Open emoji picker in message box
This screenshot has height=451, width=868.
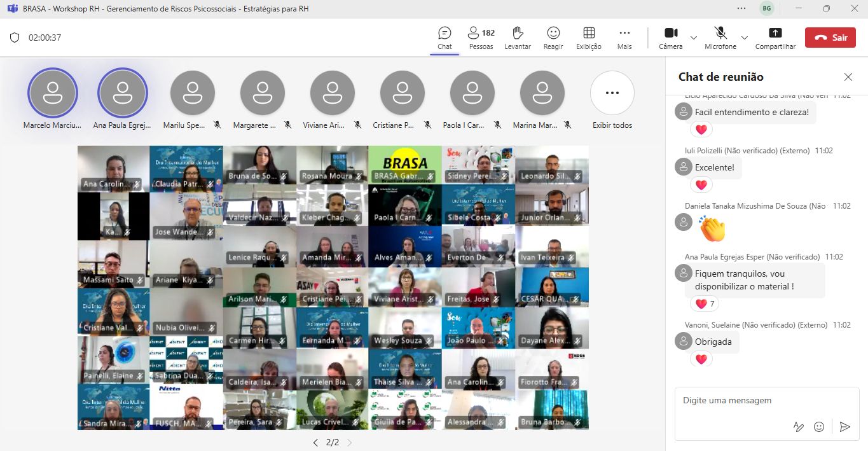coord(819,427)
